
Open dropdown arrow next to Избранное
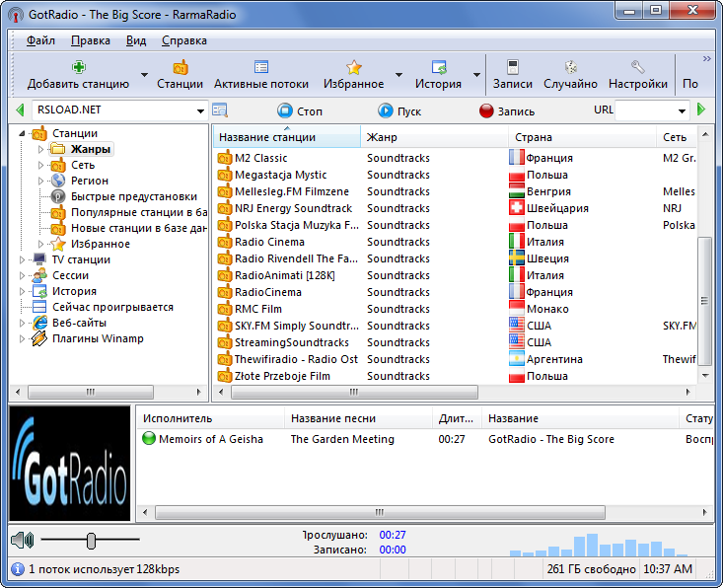[x=398, y=75]
